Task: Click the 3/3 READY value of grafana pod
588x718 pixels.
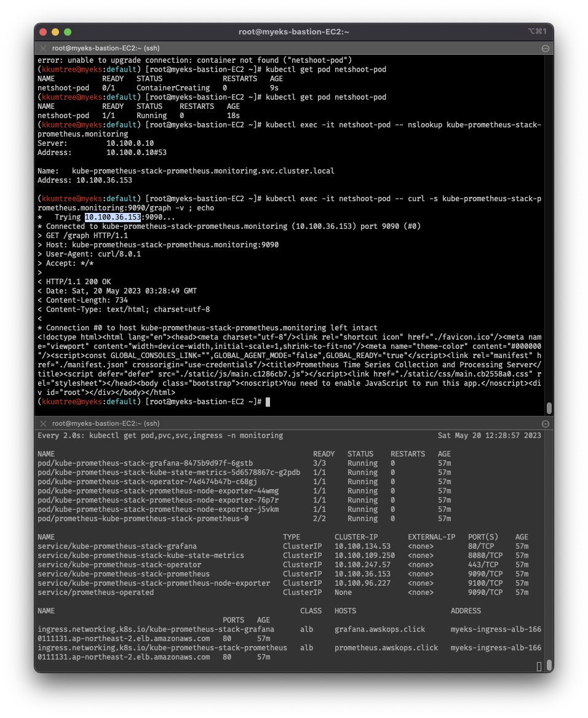Action: 320,463
